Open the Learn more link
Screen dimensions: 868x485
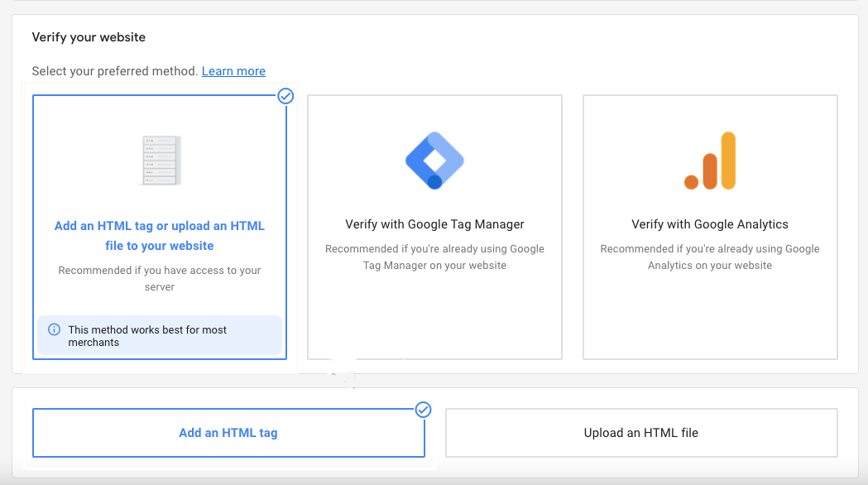[x=233, y=71]
